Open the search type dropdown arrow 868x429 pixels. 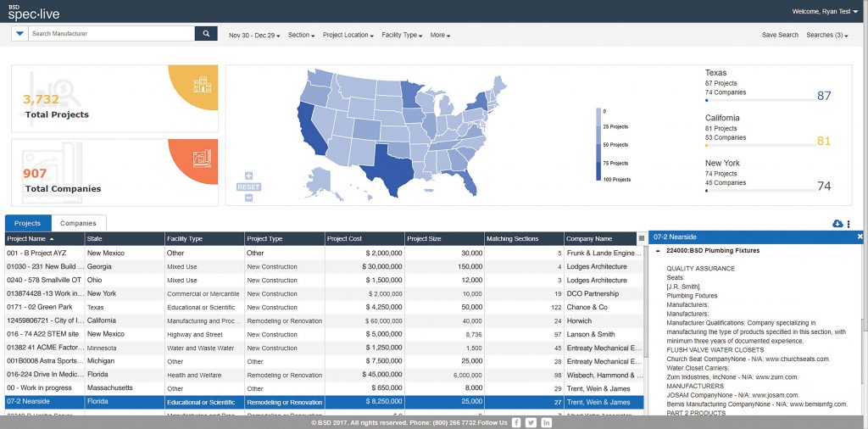click(x=20, y=34)
